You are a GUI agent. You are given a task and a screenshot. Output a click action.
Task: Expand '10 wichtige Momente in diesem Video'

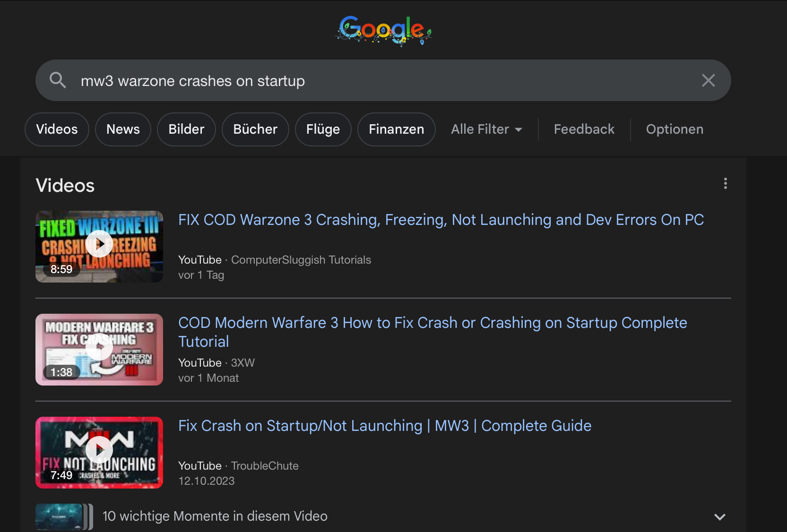tap(383, 516)
